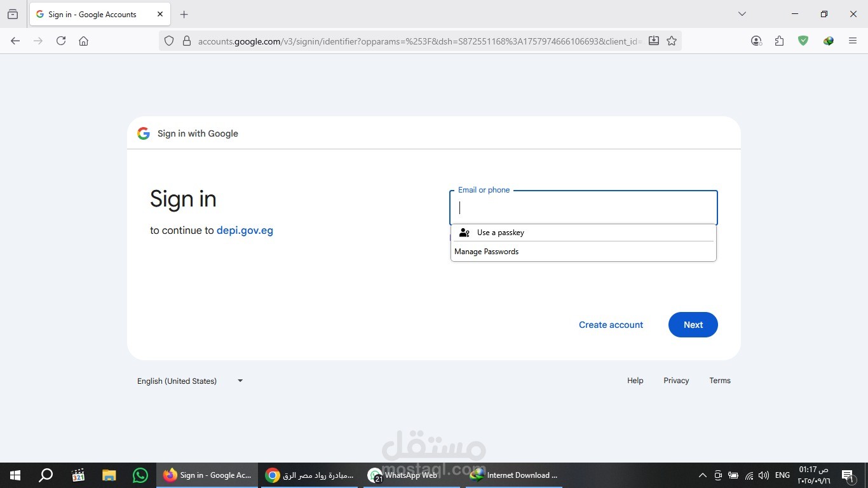Open the Wi-Fi network flyout
Screen dimensions: 868x488
coord(749,475)
